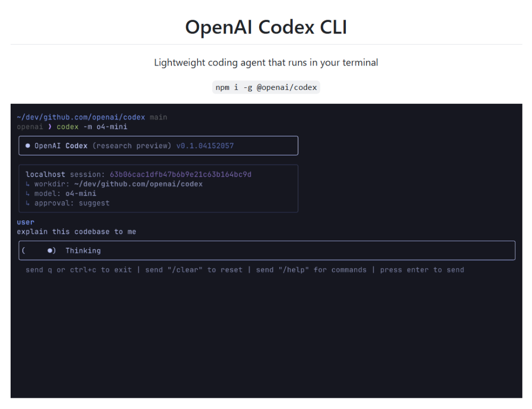This screenshot has height=409, width=532.
Task: Select the session ID hash text
Action: click(180, 175)
